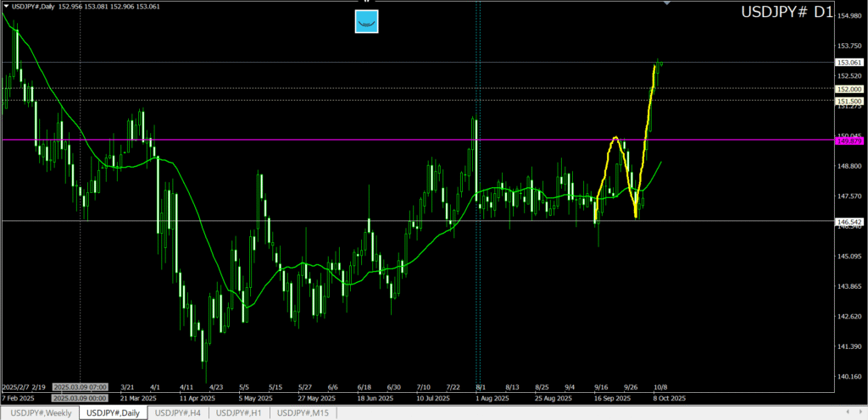Viewport: 868px width, 420px height.
Task: Click the 153.061 current price label
Action: click(x=849, y=63)
